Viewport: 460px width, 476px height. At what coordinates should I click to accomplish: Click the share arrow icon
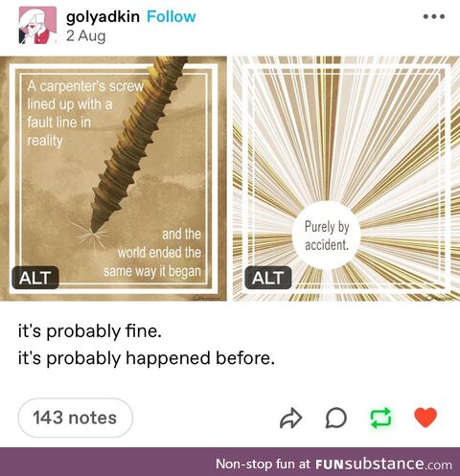[290, 418]
